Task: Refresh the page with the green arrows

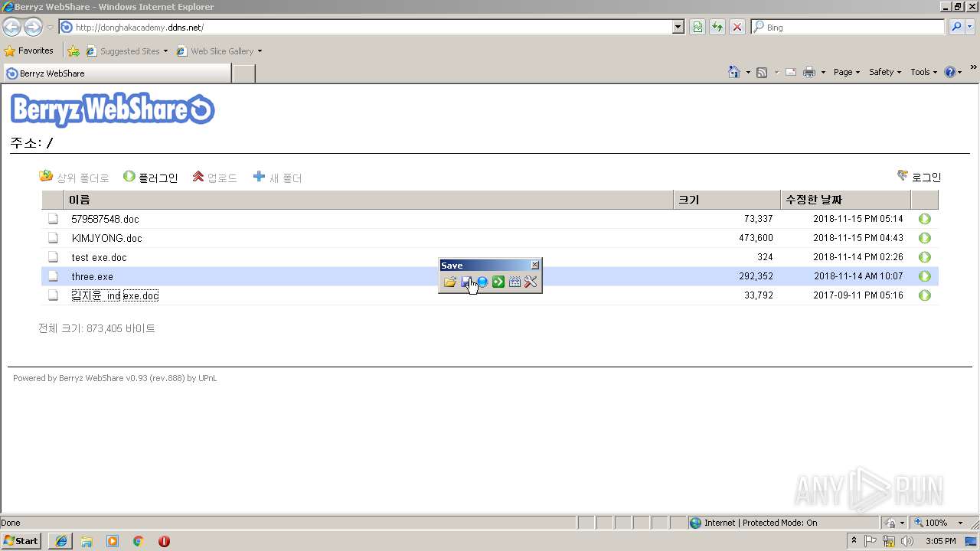Action: coord(717,27)
